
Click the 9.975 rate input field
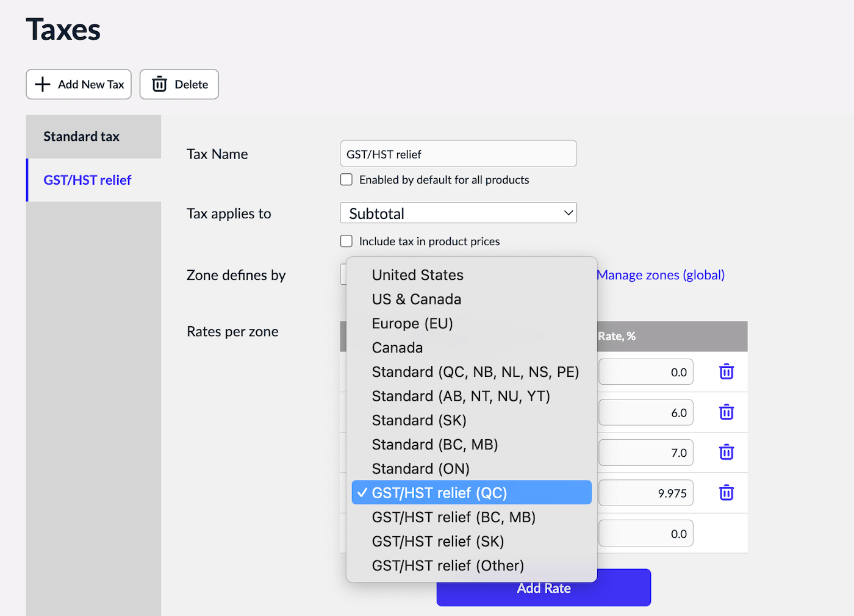click(x=645, y=493)
